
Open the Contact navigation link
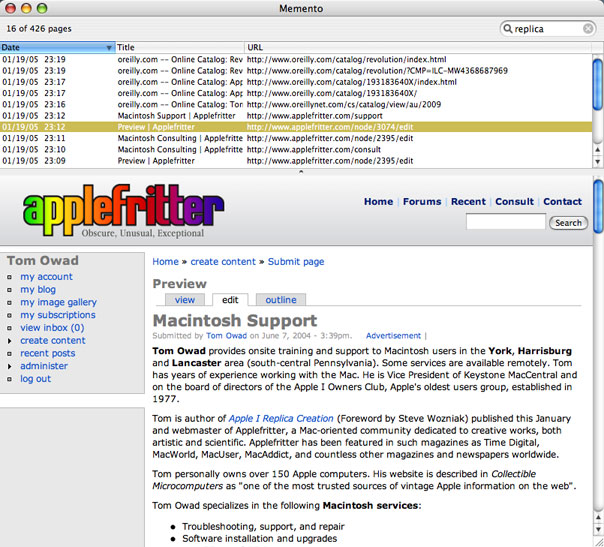[562, 201]
